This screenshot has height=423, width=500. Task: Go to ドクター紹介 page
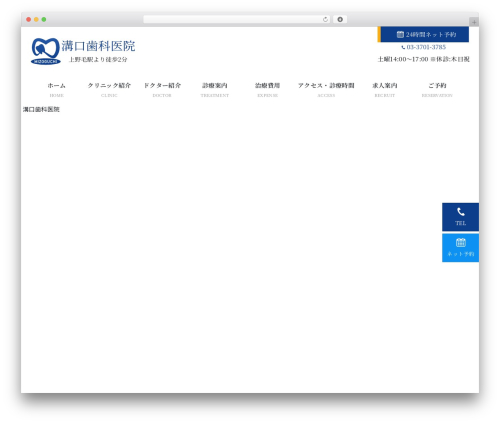[162, 90]
